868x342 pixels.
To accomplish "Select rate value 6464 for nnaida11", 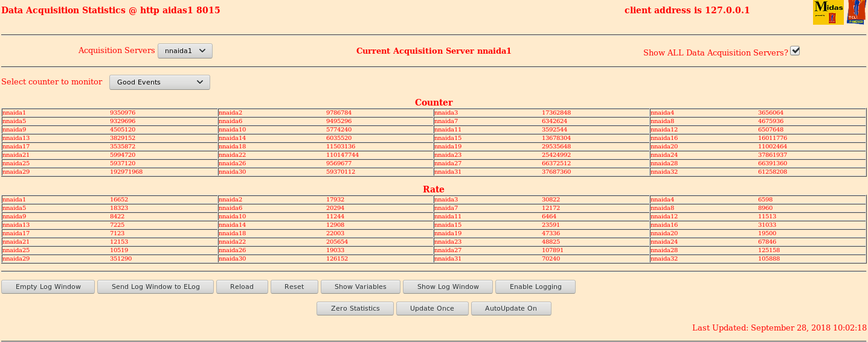I will click(549, 217).
